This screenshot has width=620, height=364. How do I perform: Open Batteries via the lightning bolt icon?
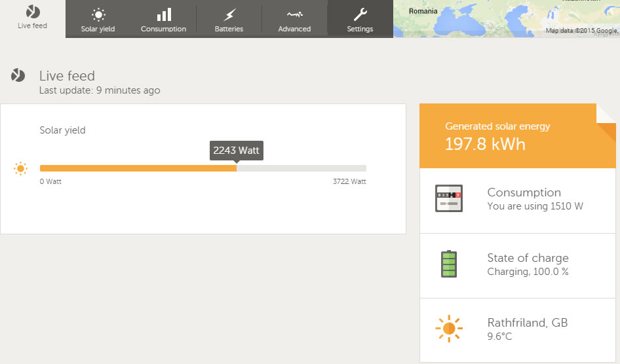(229, 14)
